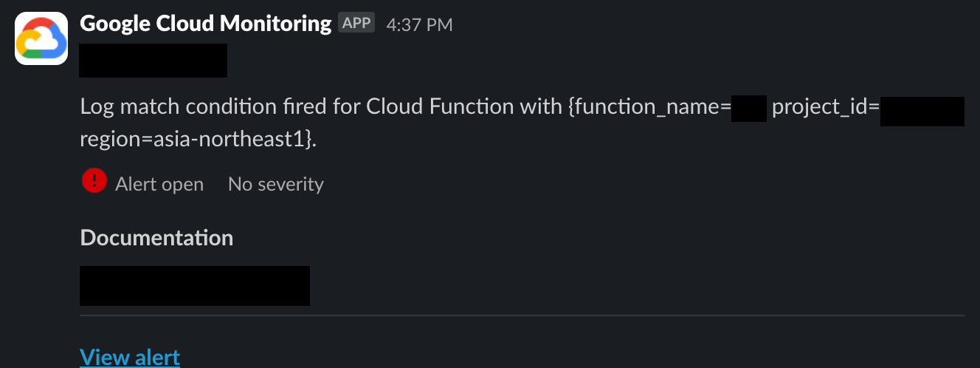This screenshot has width=980, height=368.
Task: Click the redacted project_id value
Action: point(922,111)
